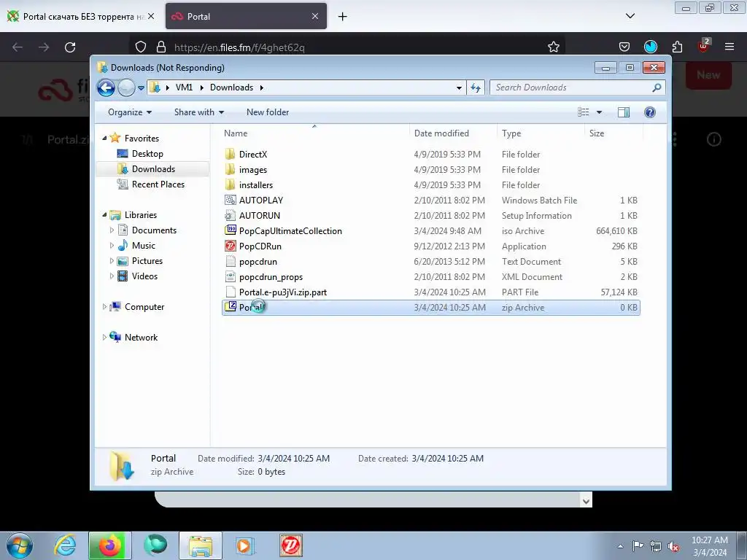The height and width of the screenshot is (560, 747).
Task: Select Desktop in Favorites
Action: 147,154
